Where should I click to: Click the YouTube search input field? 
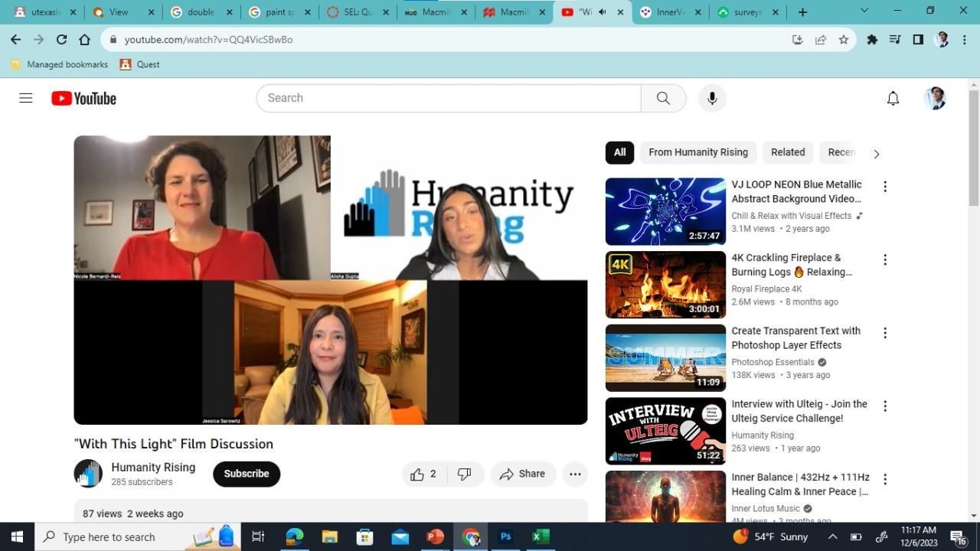[449, 98]
